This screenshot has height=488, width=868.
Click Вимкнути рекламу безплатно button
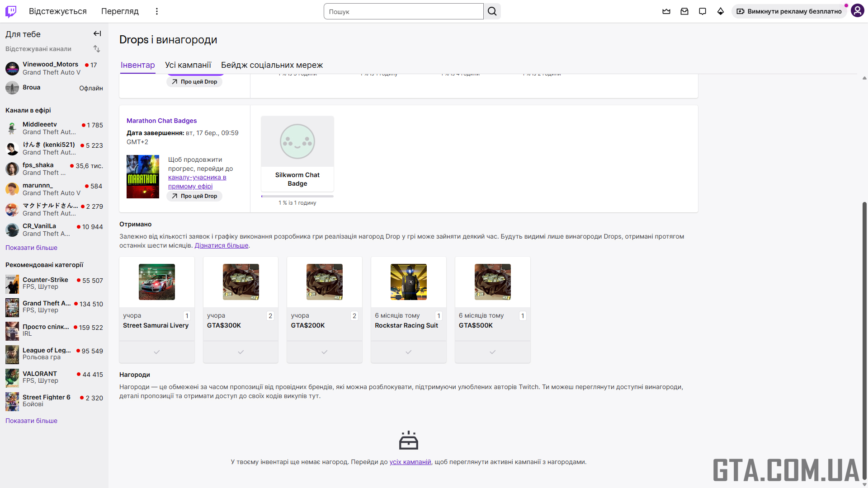click(789, 11)
